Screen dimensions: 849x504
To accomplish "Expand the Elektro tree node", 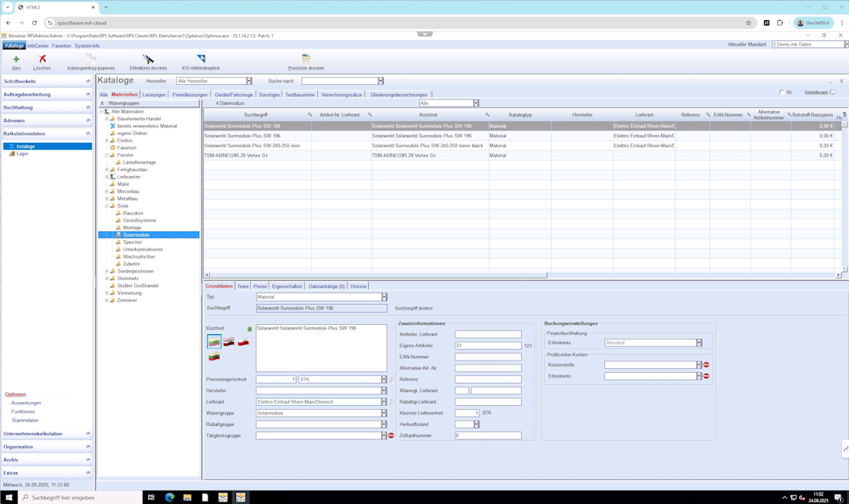I will pos(107,140).
